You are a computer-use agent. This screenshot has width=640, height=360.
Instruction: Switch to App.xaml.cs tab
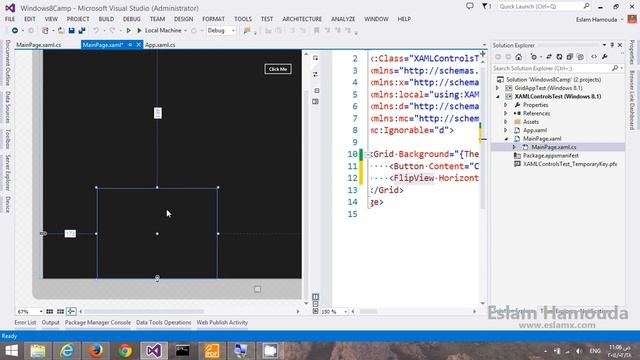coord(160,45)
